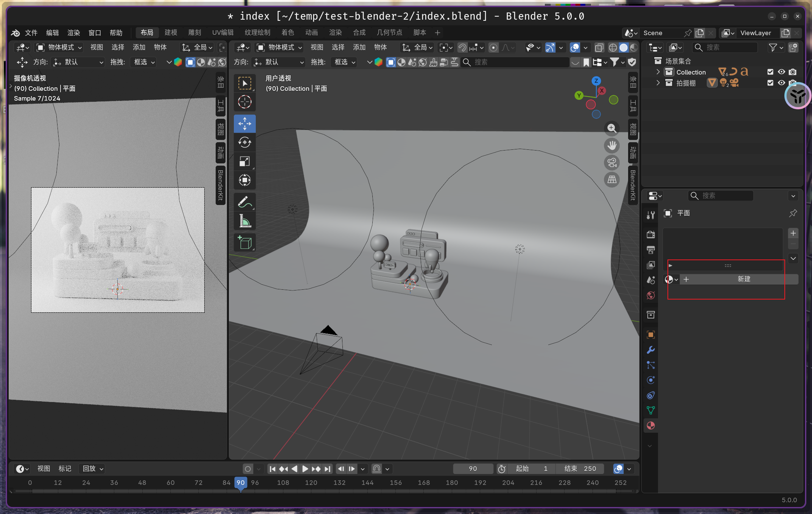Click the 新建 material button
This screenshot has width=812, height=514.
743,279
